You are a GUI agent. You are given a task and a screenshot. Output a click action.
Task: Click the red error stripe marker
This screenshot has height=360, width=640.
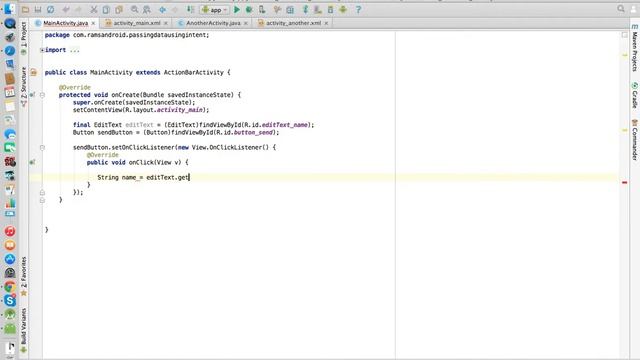click(624, 182)
